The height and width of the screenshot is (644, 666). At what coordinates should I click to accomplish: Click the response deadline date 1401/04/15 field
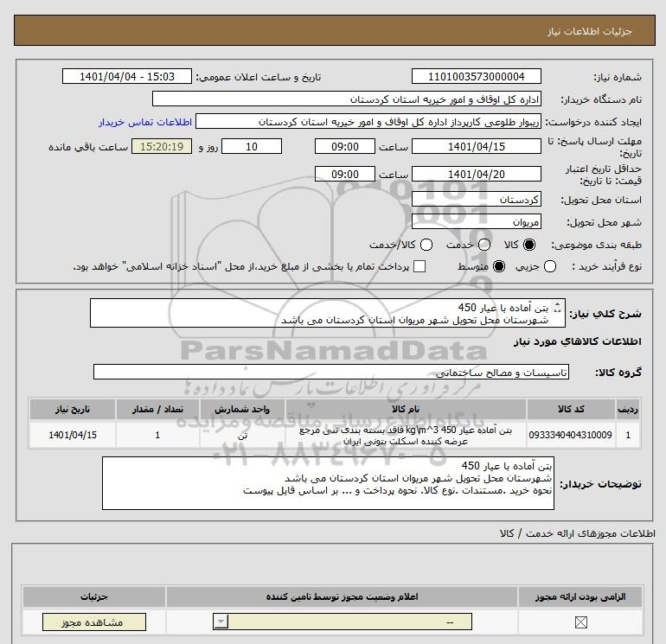(476, 146)
